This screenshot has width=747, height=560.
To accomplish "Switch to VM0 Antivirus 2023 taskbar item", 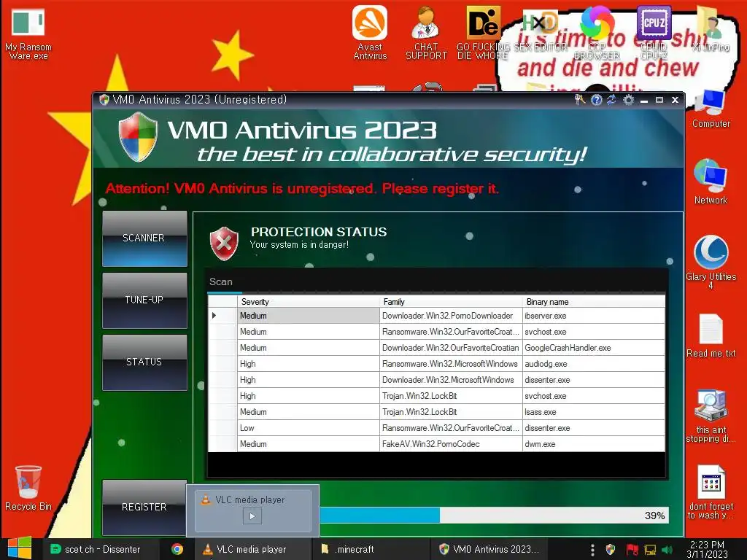I will 488,549.
